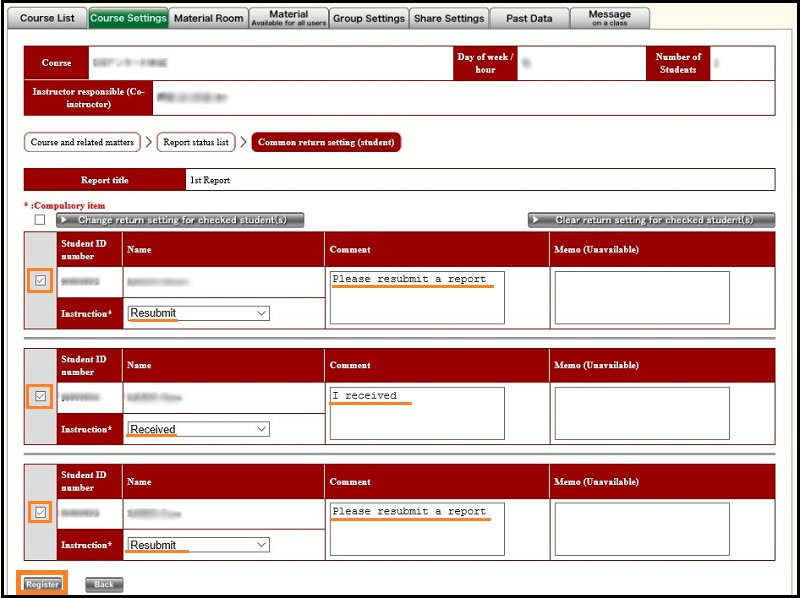
Task: Uncheck the second student's checkbox
Action: point(40,397)
